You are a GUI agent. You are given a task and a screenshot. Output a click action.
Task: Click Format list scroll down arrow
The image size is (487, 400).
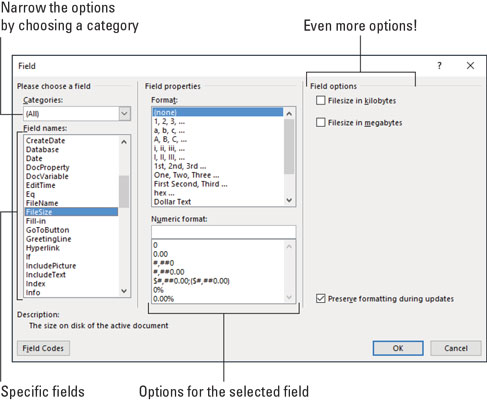pyautogui.click(x=289, y=200)
